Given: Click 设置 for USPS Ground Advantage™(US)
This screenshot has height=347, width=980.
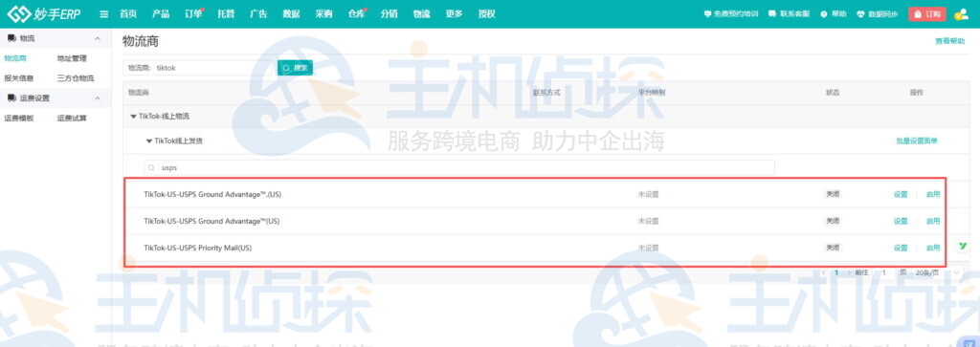Looking at the screenshot, I should coord(900,221).
